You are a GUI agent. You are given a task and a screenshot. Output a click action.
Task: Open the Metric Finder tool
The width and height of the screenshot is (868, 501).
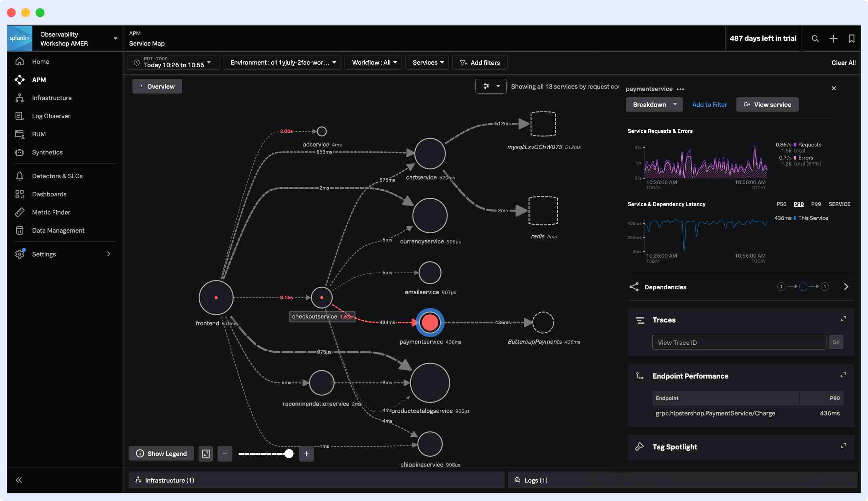(51, 212)
